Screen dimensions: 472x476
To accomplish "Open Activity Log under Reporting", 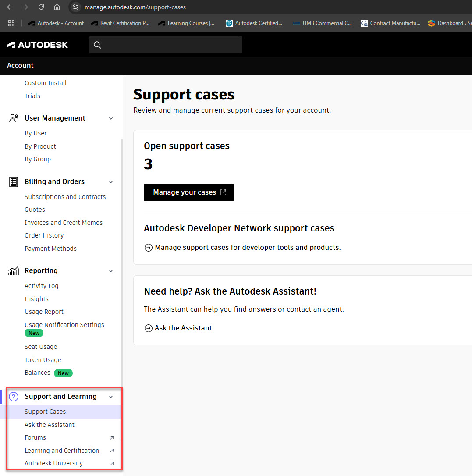I will 41,286.
